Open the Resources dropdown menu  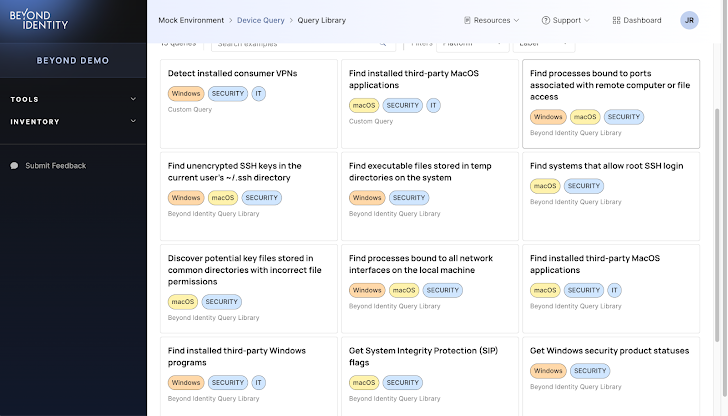tap(492, 20)
